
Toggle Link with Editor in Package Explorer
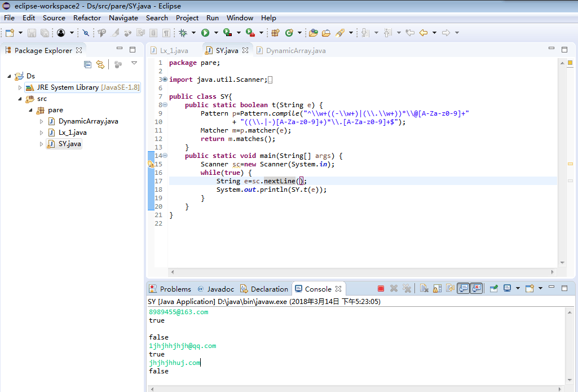[x=100, y=64]
